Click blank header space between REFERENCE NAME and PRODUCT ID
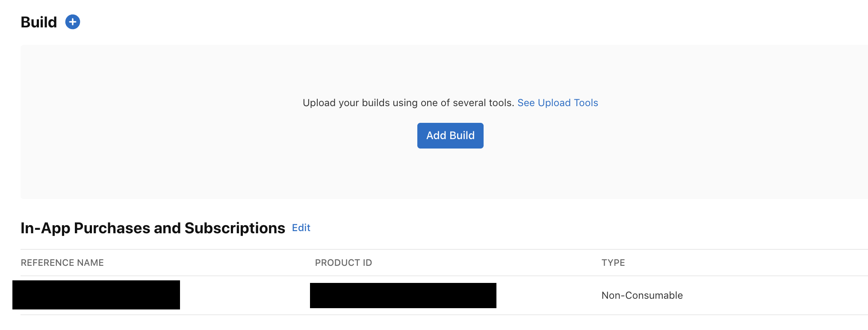 (x=210, y=263)
